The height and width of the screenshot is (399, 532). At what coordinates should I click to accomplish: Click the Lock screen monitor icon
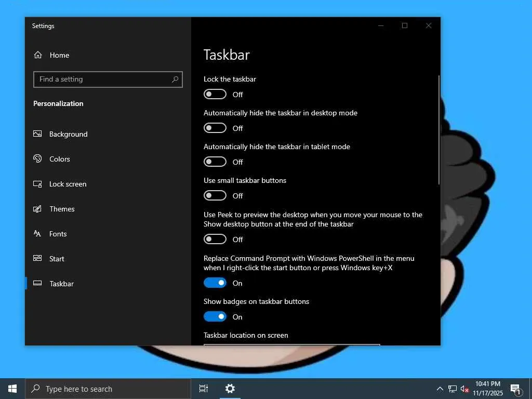pyautogui.click(x=37, y=184)
